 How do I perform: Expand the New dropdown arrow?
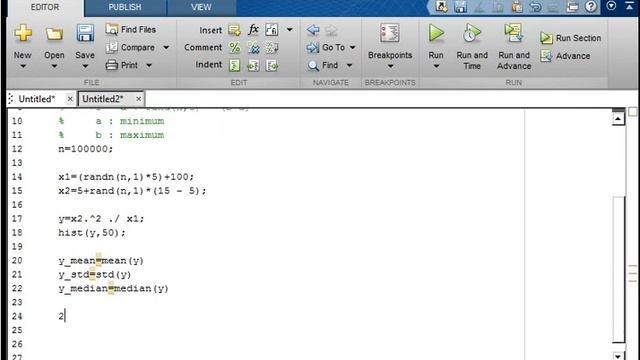[x=23, y=66]
